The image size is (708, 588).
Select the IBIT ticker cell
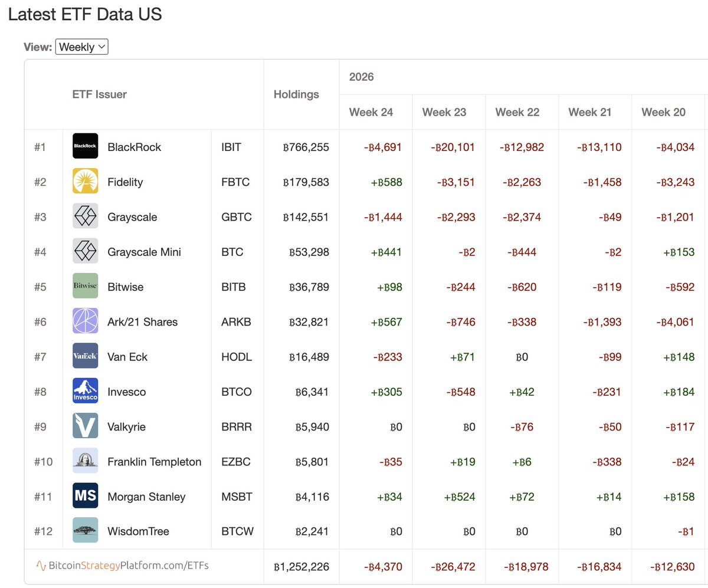coord(231,147)
